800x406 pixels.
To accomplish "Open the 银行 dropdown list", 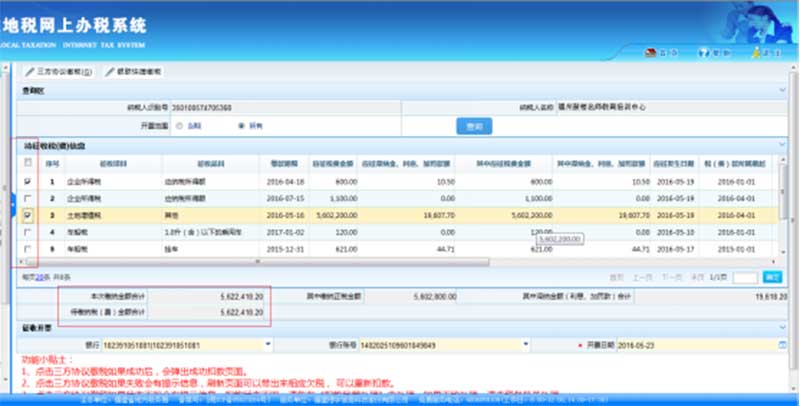I will tap(268, 345).
